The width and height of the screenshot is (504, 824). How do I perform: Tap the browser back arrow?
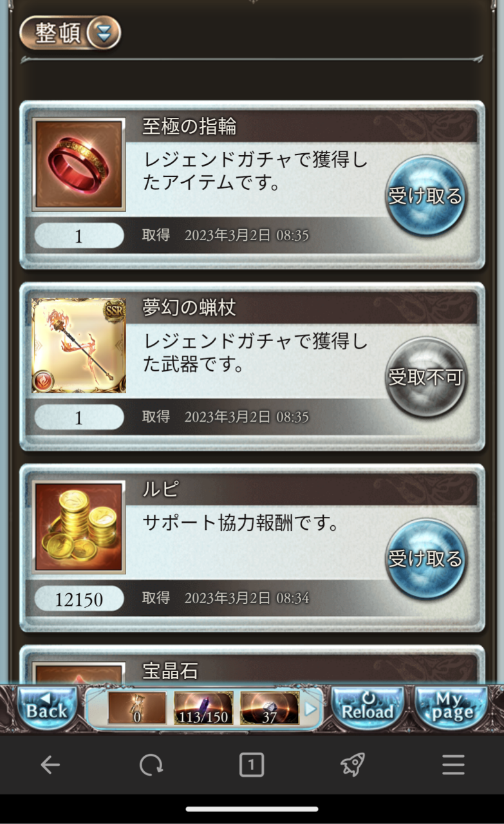click(50, 765)
